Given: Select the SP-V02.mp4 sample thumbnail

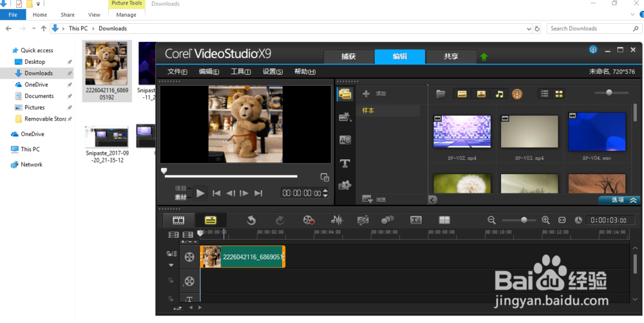Looking at the screenshot, I should point(462,131).
